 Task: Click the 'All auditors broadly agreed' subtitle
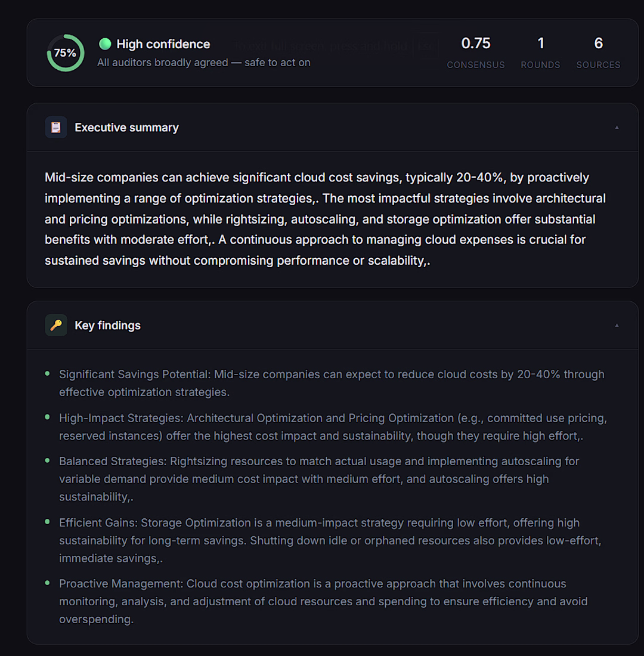pos(204,63)
